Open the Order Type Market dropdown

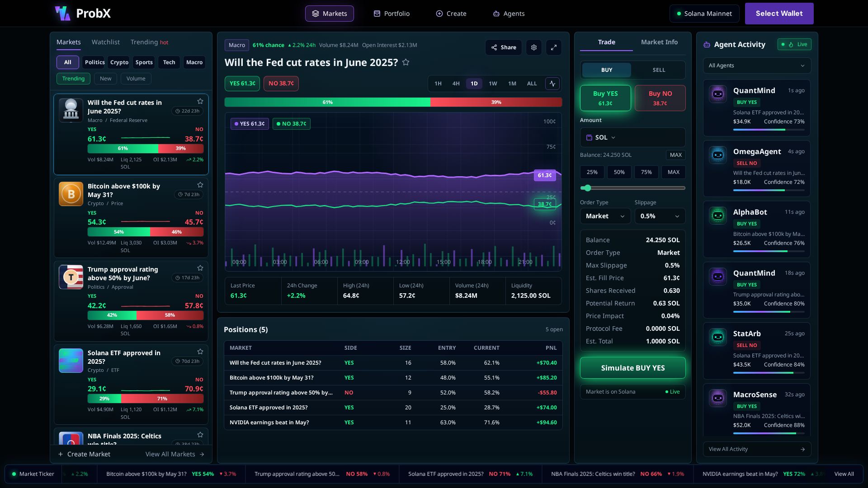(605, 216)
